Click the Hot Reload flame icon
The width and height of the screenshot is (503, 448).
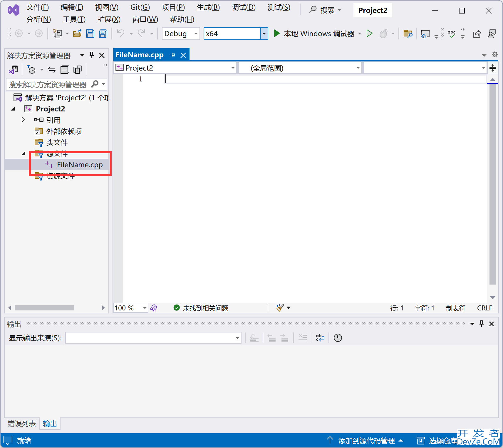point(383,34)
